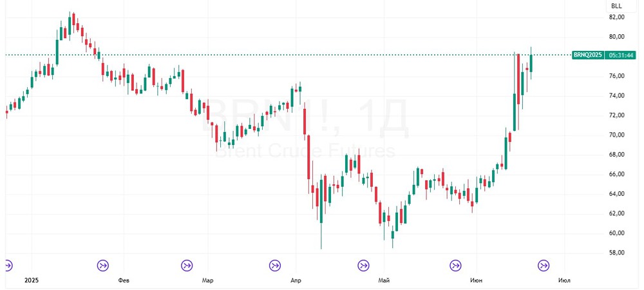Open the BLL unit selector
The width and height of the screenshot is (644, 290).
click(x=617, y=5)
